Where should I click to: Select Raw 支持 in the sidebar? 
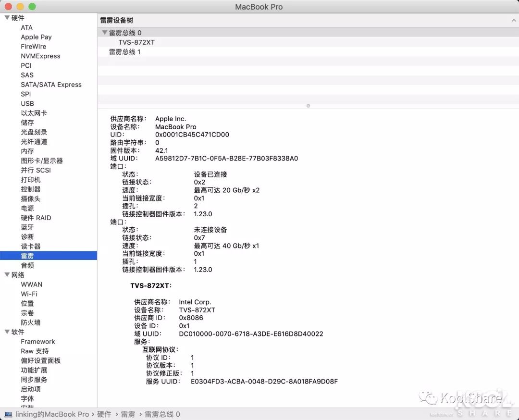[x=35, y=351]
